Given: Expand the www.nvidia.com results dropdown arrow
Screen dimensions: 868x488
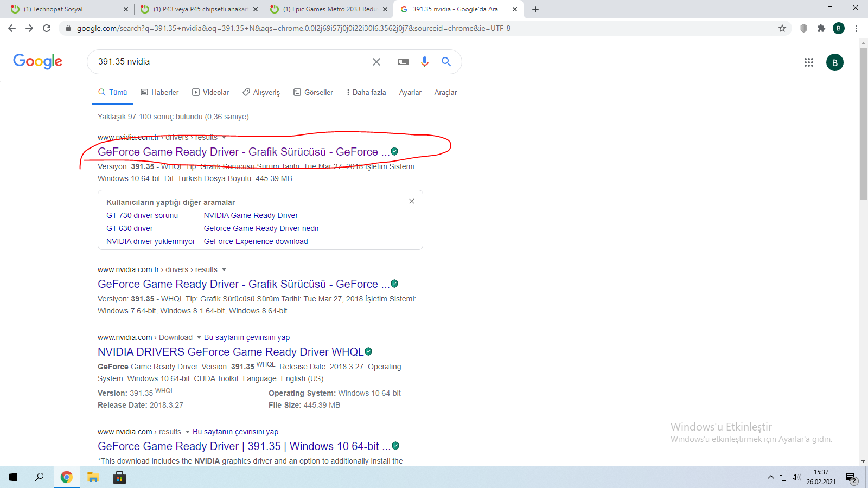Looking at the screenshot, I should (188, 432).
